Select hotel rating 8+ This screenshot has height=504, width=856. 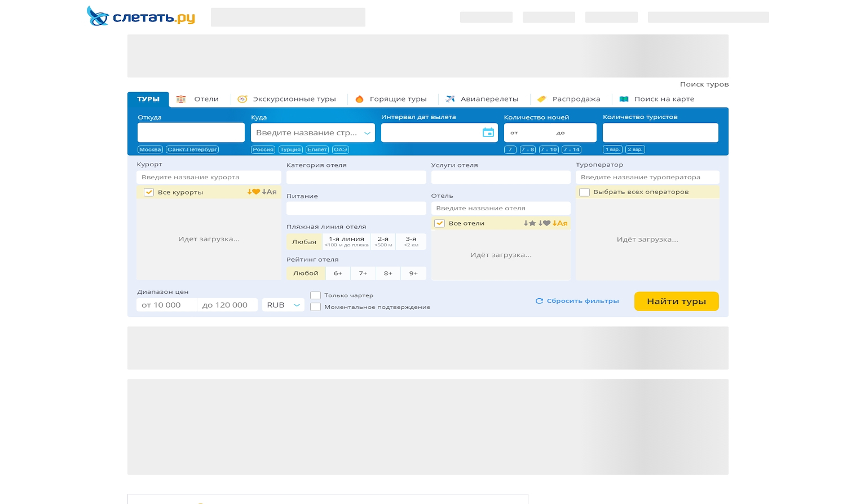[388, 273]
